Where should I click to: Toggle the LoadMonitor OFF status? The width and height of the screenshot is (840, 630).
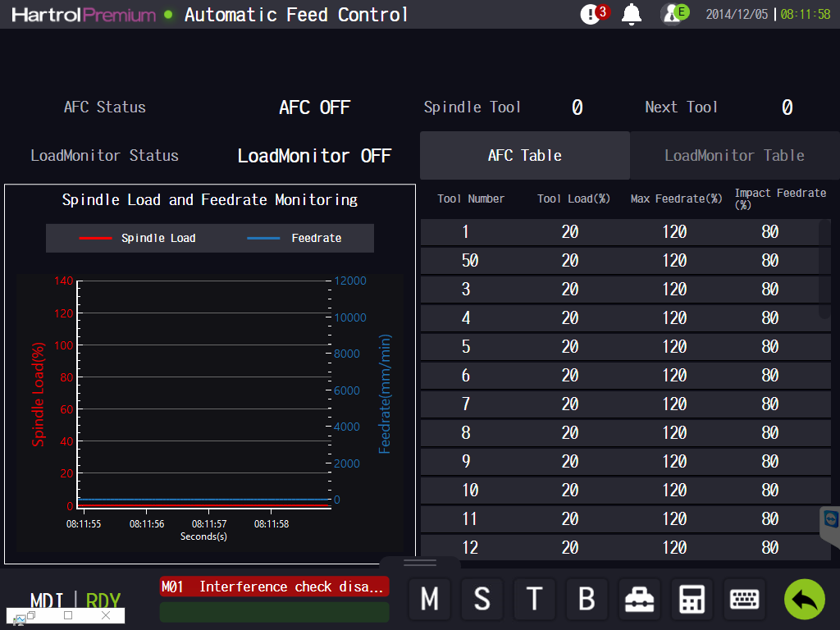(x=314, y=156)
